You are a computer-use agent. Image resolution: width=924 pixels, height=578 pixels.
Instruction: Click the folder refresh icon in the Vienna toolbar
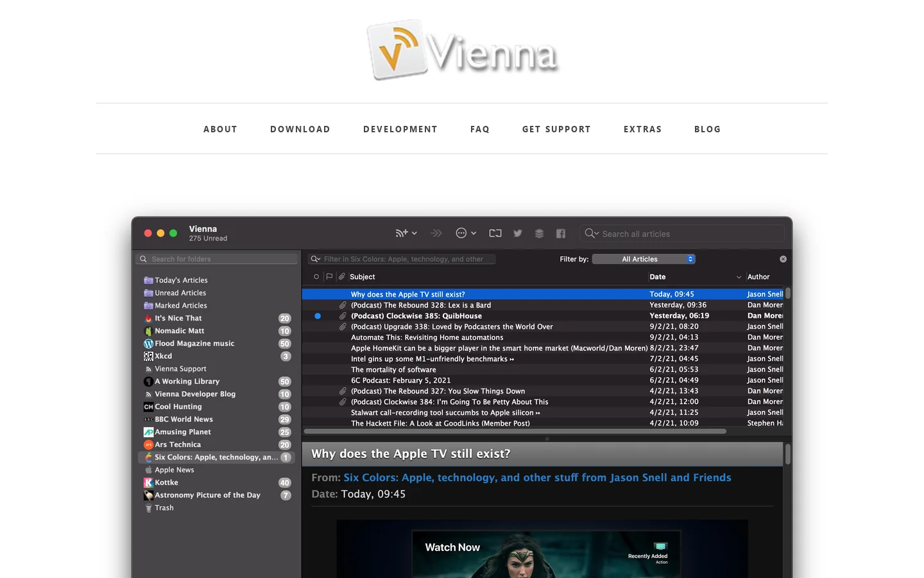495,233
